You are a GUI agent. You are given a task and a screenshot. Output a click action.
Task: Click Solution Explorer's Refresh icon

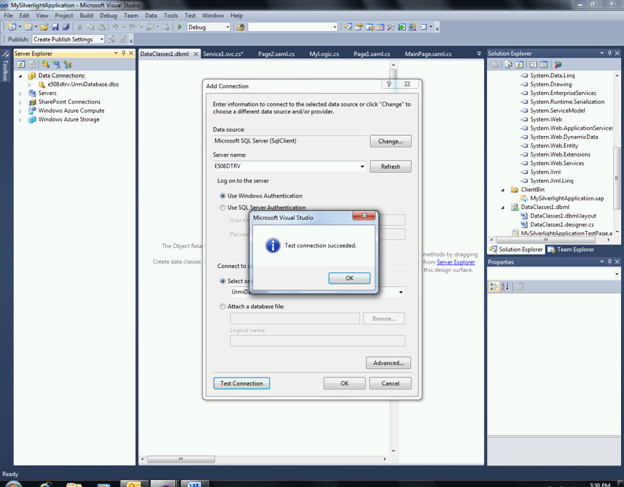[x=519, y=64]
